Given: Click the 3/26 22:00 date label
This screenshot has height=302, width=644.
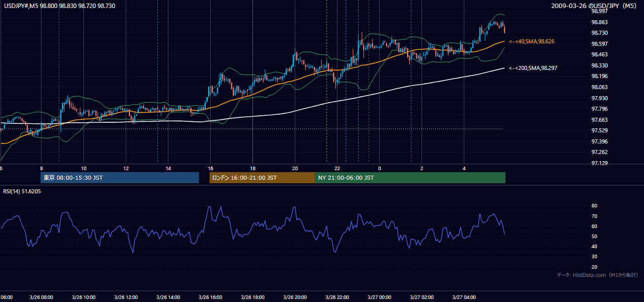Looking at the screenshot, I should [337, 297].
